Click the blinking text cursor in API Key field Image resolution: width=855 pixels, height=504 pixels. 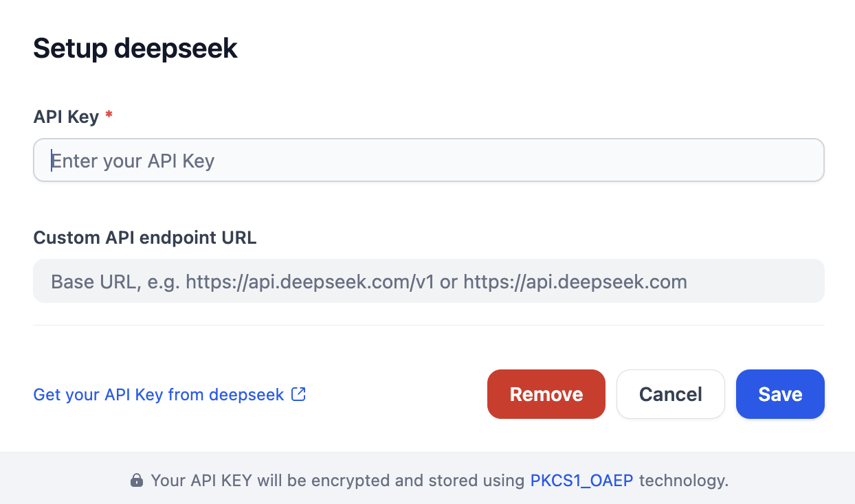coord(51,161)
